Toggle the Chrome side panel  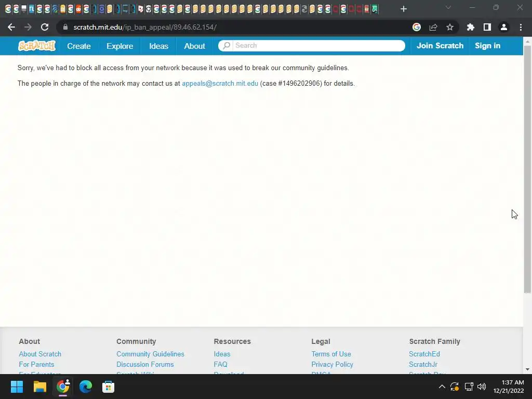[x=487, y=27]
